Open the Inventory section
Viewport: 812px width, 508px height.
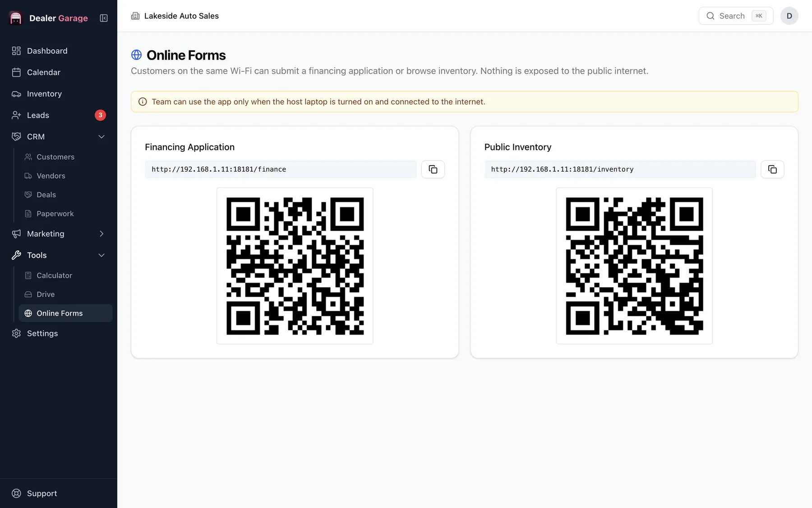tap(59, 94)
